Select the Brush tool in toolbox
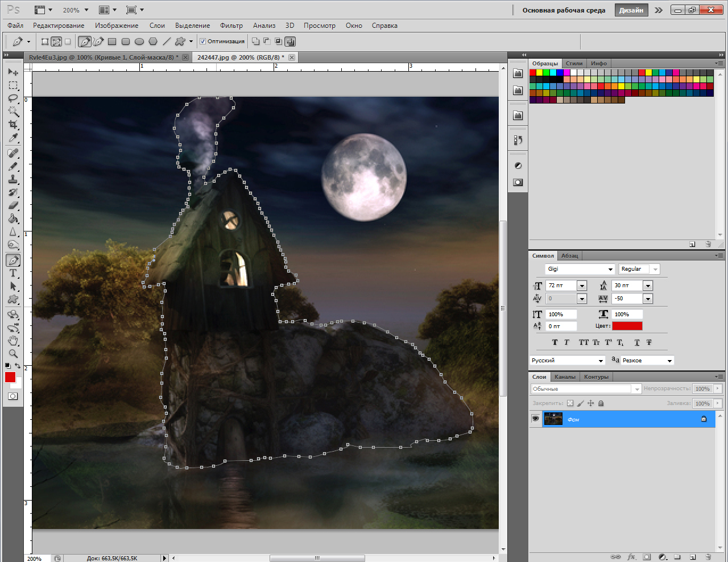This screenshot has height=562, width=728. click(x=13, y=167)
